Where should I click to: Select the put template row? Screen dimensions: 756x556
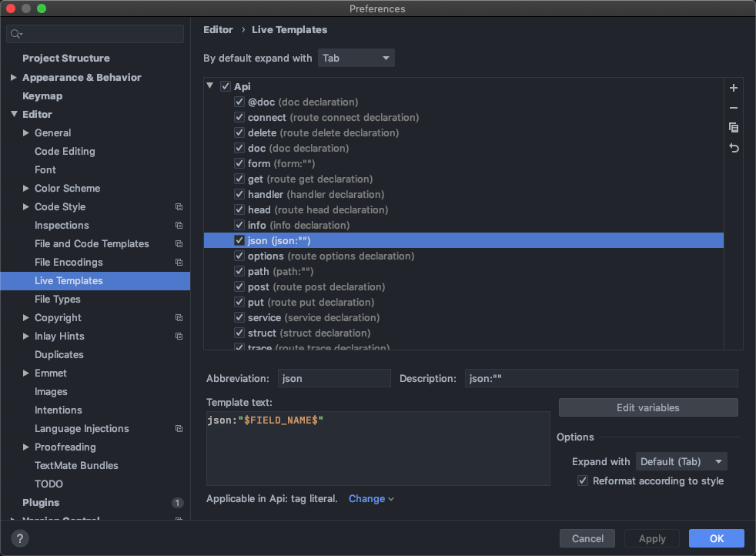[463, 303]
